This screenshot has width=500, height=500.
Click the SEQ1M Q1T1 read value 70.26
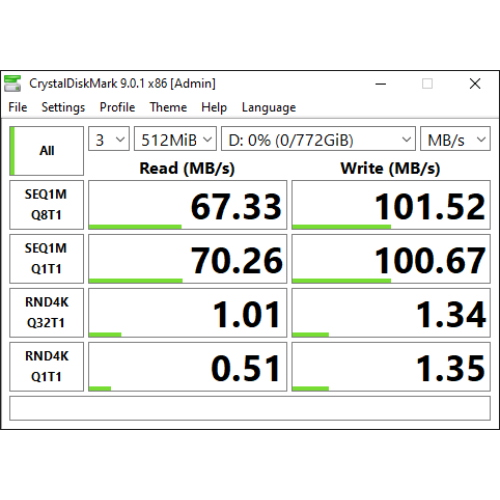[187, 259]
